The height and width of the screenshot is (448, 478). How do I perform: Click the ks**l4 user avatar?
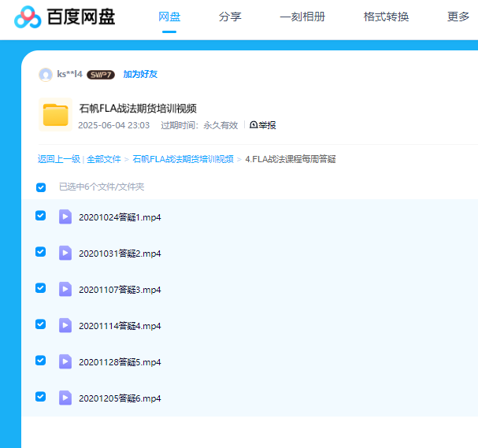[46, 75]
